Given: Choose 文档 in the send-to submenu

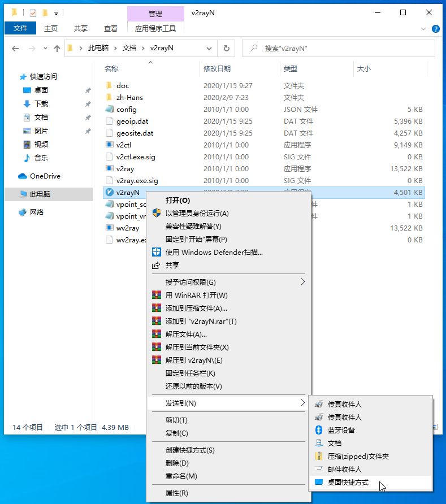Looking at the screenshot, I should coord(370,443).
